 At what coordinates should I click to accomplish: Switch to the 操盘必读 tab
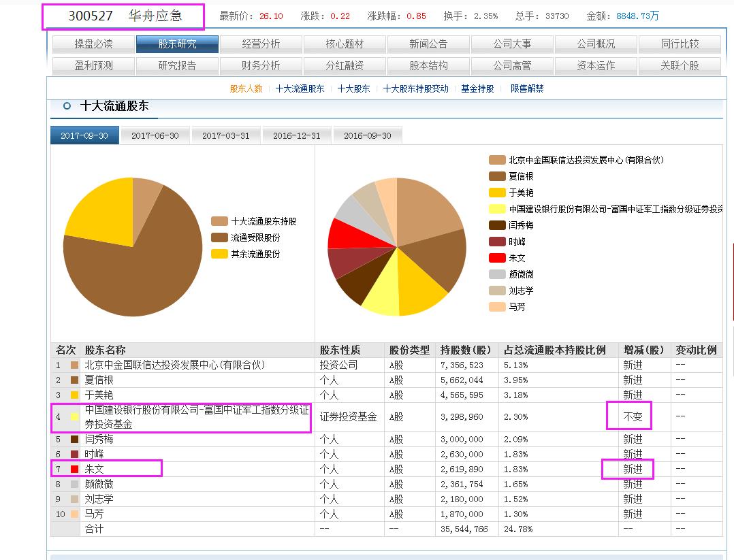pyautogui.click(x=95, y=44)
